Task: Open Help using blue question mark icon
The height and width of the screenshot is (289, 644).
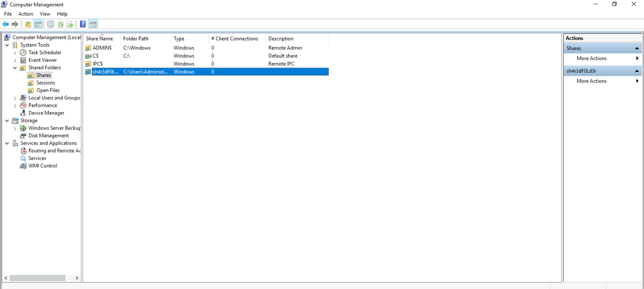Action: [x=83, y=24]
